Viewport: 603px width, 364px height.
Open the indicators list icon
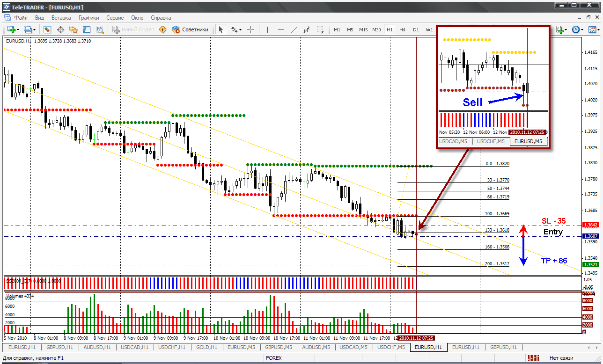(x=559, y=29)
